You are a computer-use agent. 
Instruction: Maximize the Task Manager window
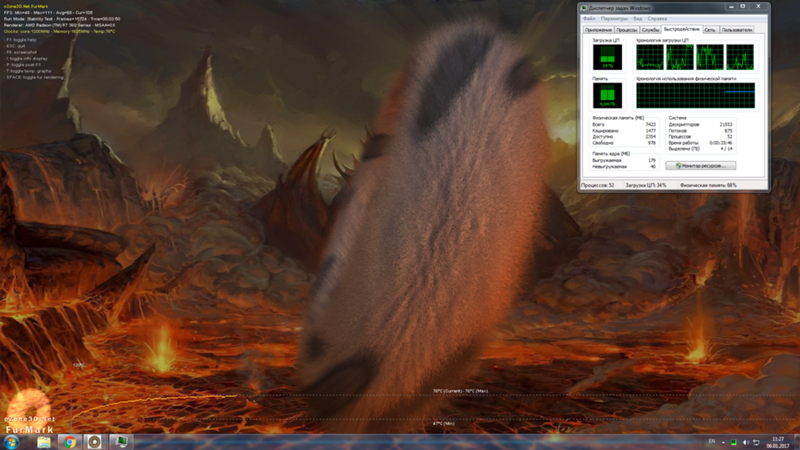(743, 7)
